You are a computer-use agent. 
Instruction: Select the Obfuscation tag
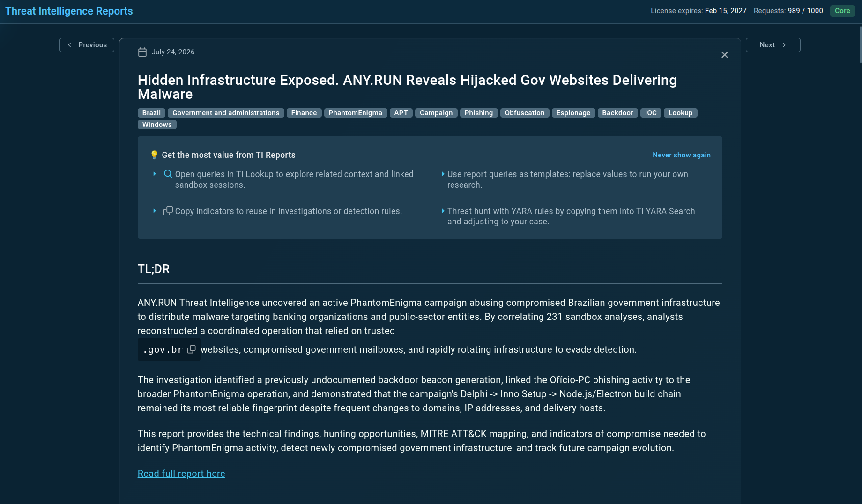click(525, 113)
